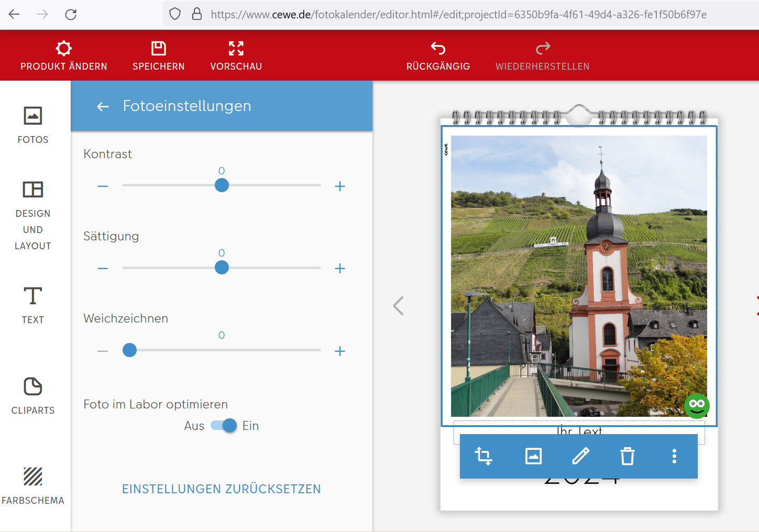The width and height of the screenshot is (759, 532).
Task: Click the replace image icon in photo toolbar
Action: (533, 456)
